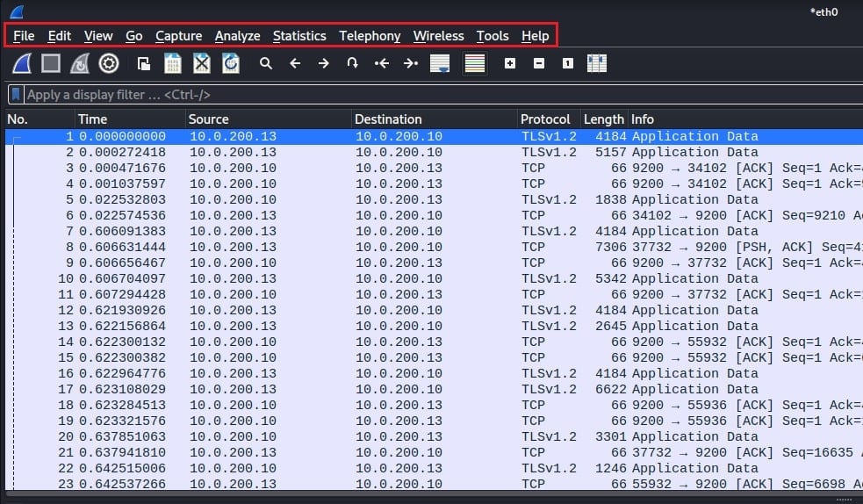Reset text to normal size
This screenshot has height=504, width=863.
click(x=567, y=64)
